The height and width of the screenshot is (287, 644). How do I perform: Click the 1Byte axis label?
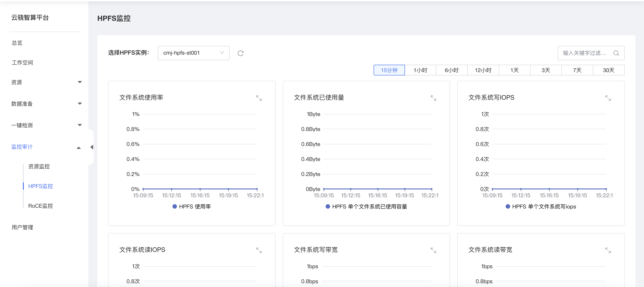click(x=313, y=114)
